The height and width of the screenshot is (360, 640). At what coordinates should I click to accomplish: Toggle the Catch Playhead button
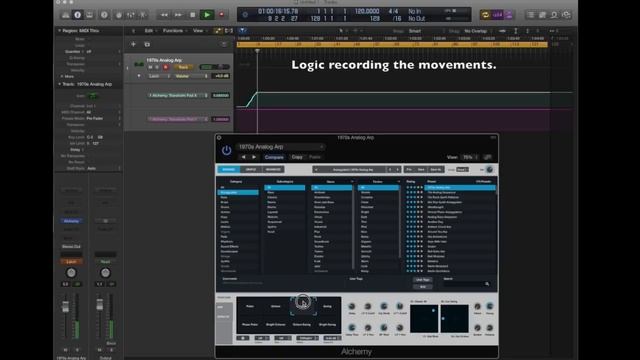pos(242,31)
